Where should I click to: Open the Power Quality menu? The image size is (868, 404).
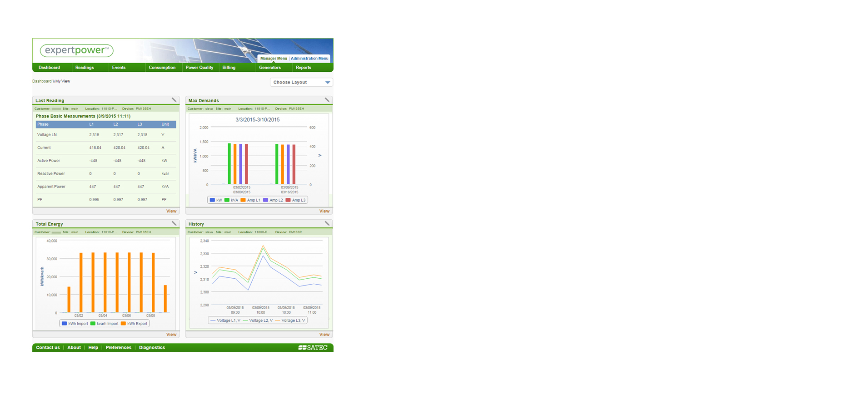tap(199, 68)
